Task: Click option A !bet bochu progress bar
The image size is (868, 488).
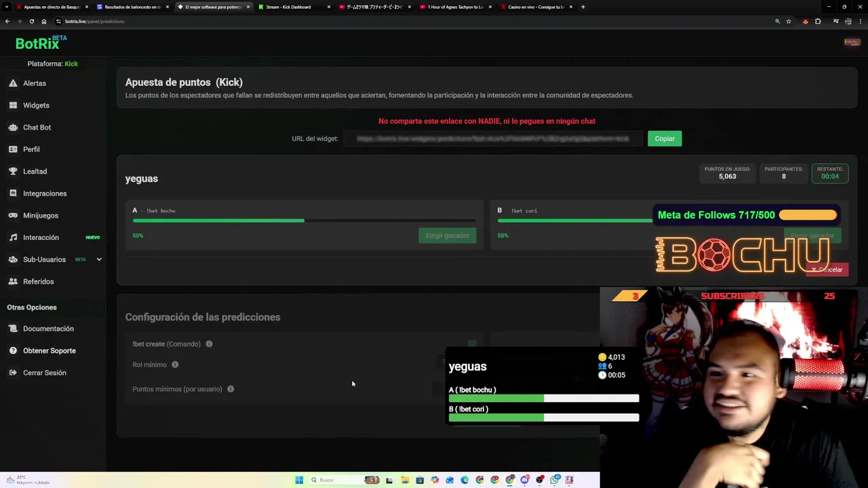Action: pyautogui.click(x=304, y=220)
